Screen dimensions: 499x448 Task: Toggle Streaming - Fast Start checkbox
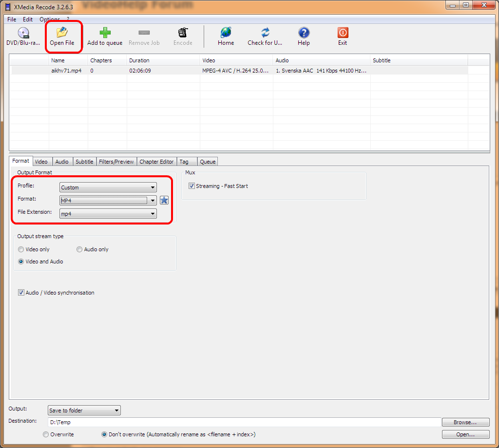192,186
